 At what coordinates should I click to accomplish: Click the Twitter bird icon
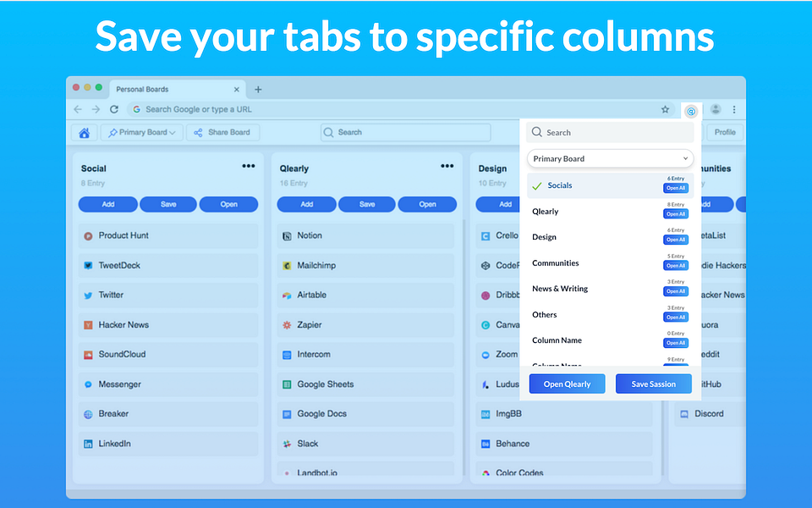(x=88, y=295)
